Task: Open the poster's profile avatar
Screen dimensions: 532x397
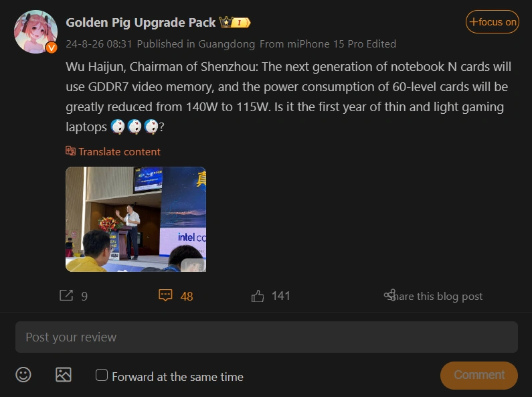Action: (x=35, y=31)
